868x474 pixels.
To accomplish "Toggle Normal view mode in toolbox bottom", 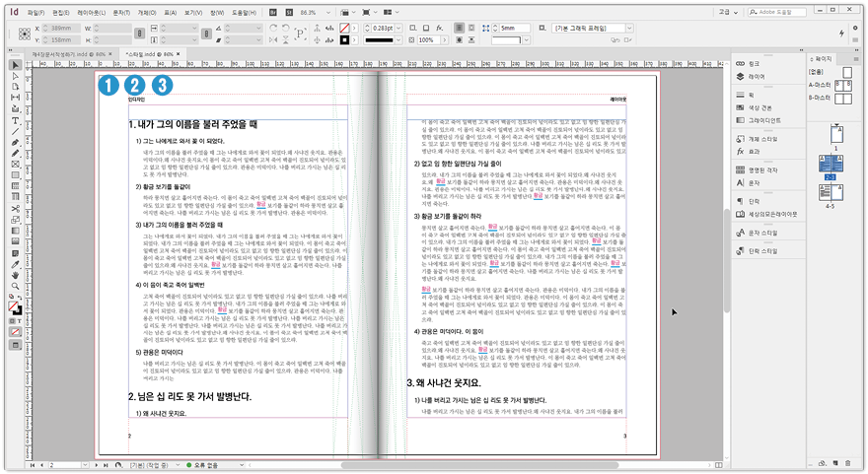I will pyautogui.click(x=16, y=345).
